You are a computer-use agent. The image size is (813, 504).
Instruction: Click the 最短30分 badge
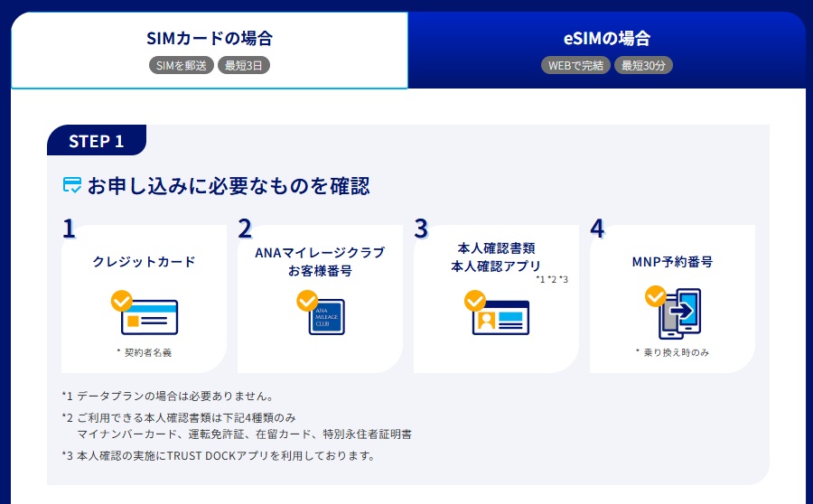pyautogui.click(x=643, y=65)
